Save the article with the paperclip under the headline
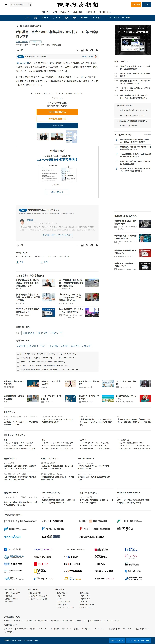Image resolution: width=155 pixels, height=644 pixels. click(18, 50)
